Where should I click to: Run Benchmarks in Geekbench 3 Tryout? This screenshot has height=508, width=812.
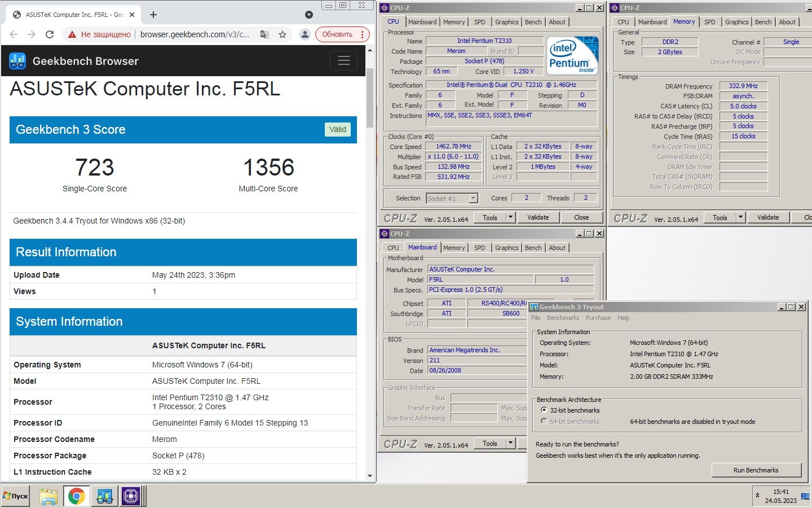(x=756, y=470)
